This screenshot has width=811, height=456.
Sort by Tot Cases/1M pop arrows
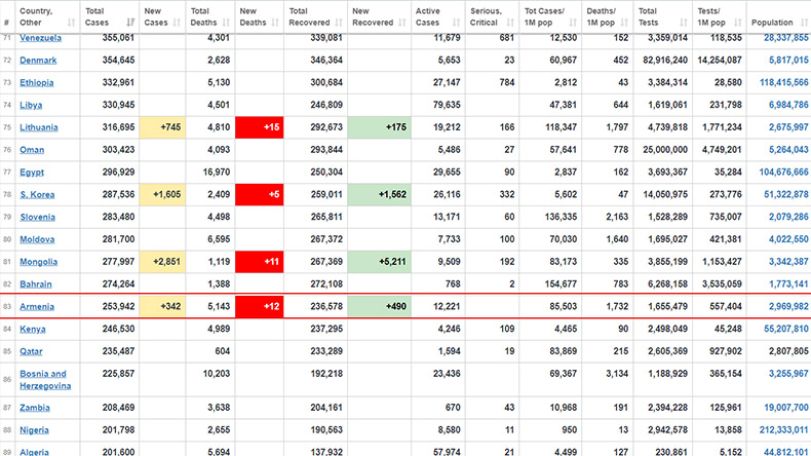pos(573,22)
